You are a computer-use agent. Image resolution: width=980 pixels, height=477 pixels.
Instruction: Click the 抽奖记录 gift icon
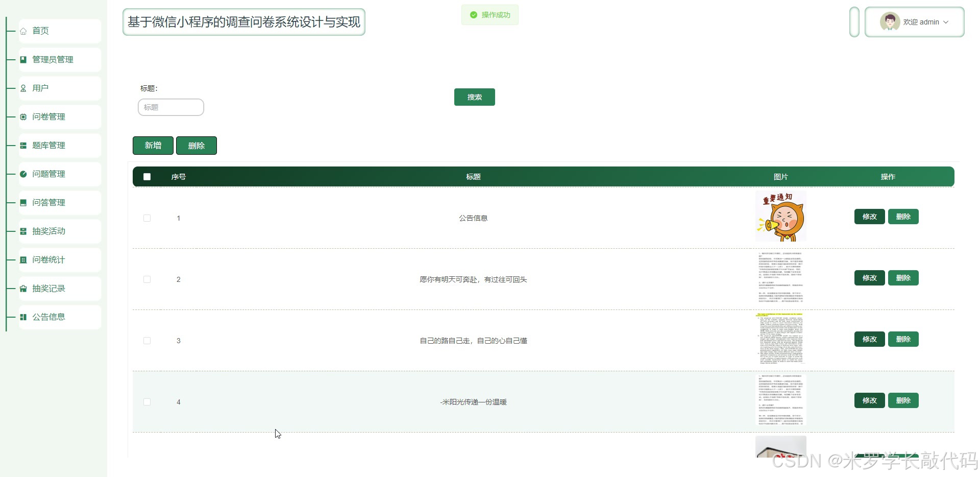click(23, 289)
